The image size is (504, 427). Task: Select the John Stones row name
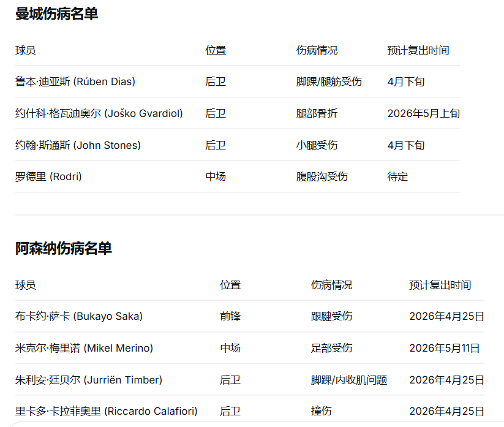78,145
